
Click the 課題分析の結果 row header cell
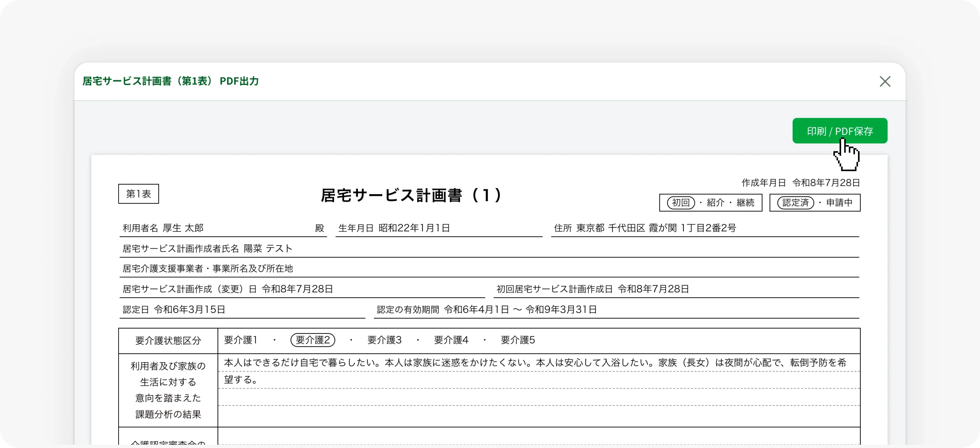[168, 390]
